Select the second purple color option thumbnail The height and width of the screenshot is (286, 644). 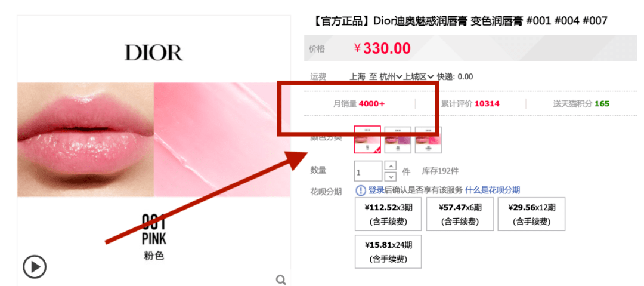[398, 140]
